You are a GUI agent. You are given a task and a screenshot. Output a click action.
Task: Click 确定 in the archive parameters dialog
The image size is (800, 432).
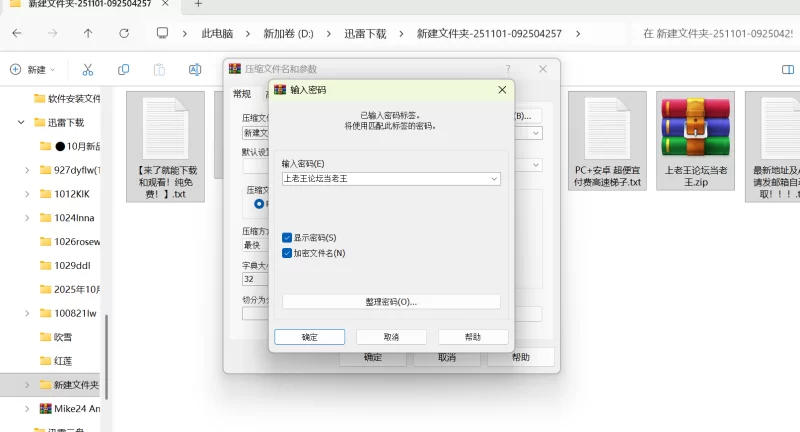click(373, 358)
